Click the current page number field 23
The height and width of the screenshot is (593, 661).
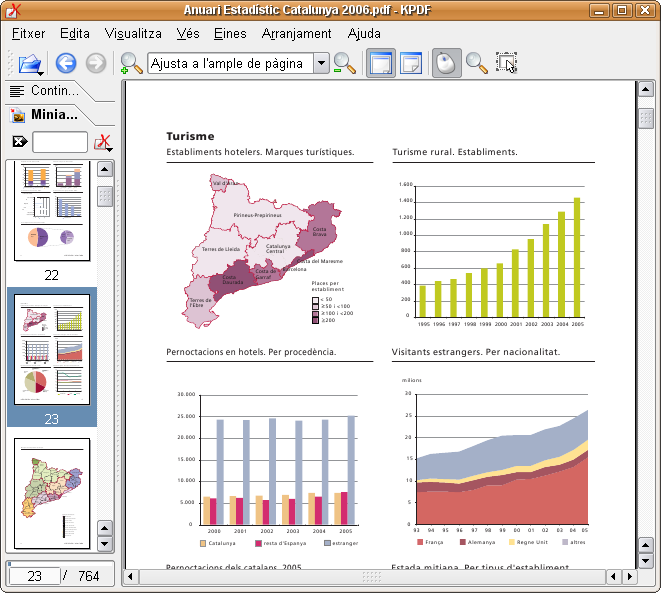tap(35, 576)
